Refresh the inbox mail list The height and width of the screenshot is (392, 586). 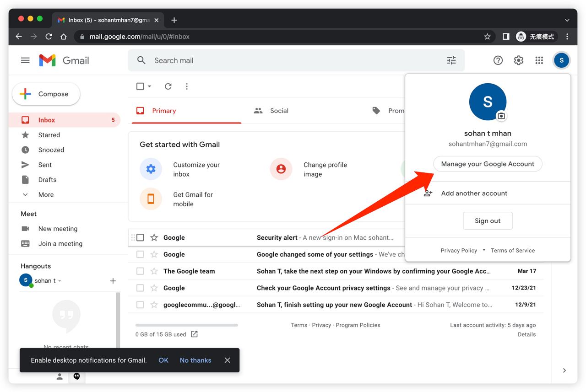(168, 86)
